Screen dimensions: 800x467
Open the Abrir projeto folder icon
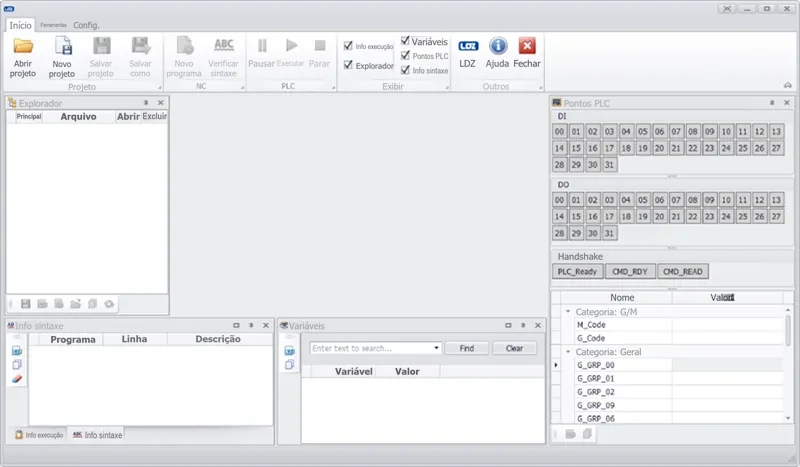coord(23,46)
